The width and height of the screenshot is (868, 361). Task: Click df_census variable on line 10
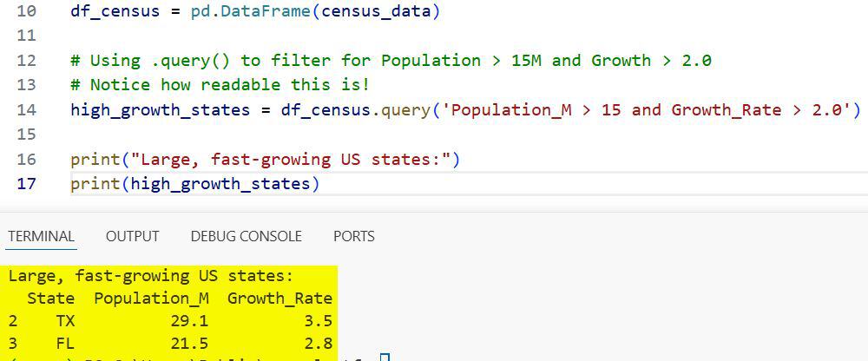[115, 11]
